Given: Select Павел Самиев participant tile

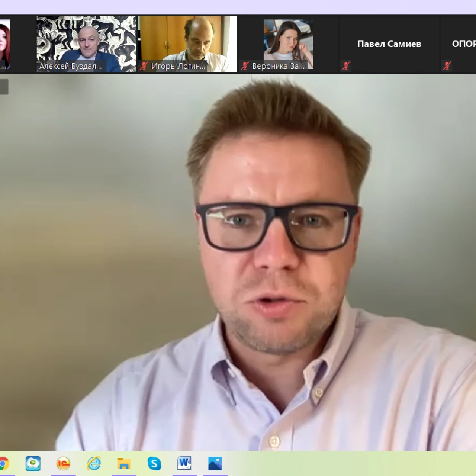Looking at the screenshot, I should click(x=389, y=44).
